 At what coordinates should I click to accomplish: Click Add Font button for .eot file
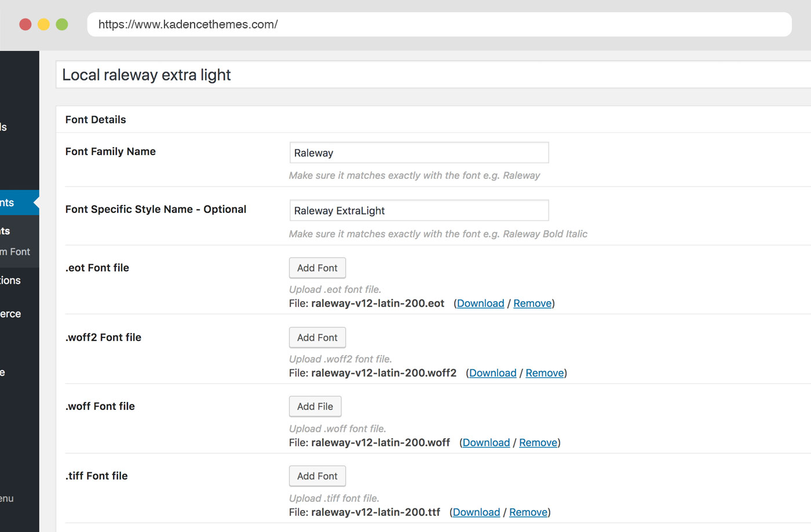[x=317, y=268]
